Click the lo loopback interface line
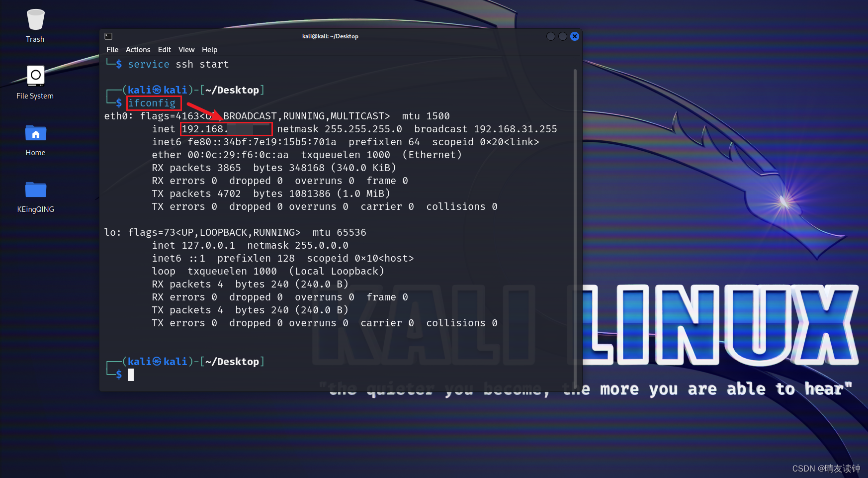This screenshot has width=868, height=478. tap(235, 232)
